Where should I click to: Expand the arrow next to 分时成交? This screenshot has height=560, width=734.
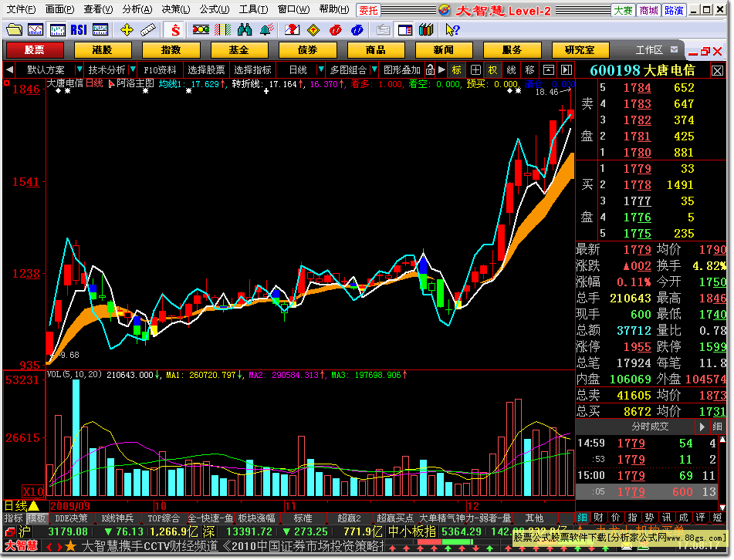702,427
